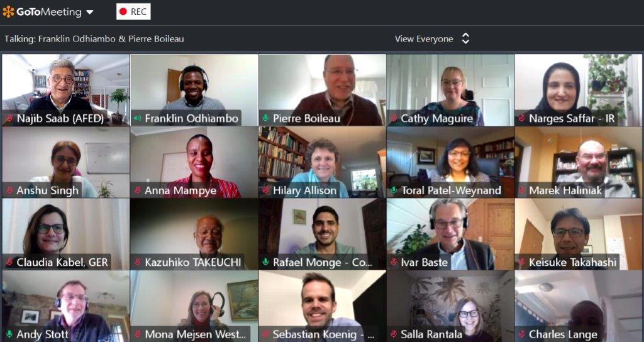
Task: Click the Talking participants status text
Action: (94, 39)
